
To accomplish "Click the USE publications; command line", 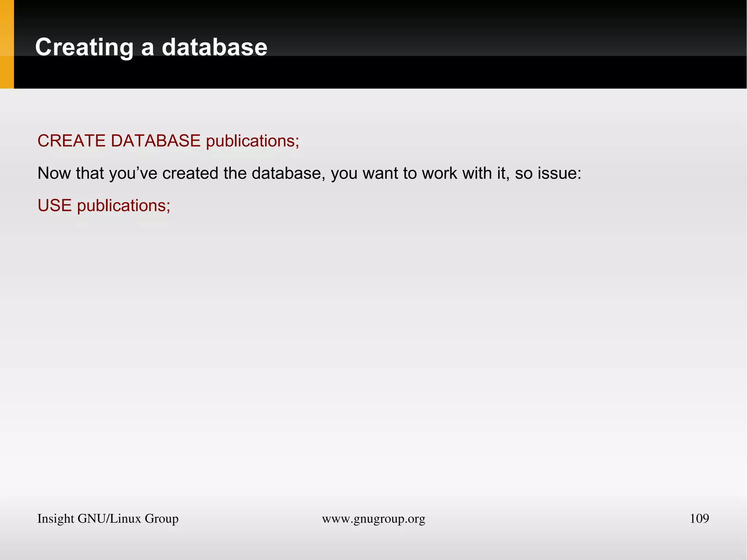I will click(x=104, y=205).
